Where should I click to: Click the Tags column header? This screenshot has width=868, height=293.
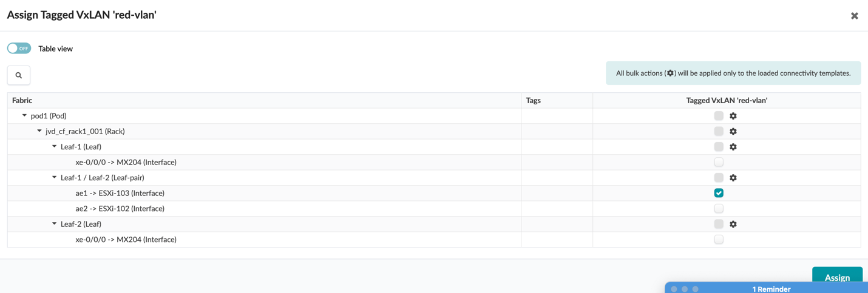[x=534, y=100]
